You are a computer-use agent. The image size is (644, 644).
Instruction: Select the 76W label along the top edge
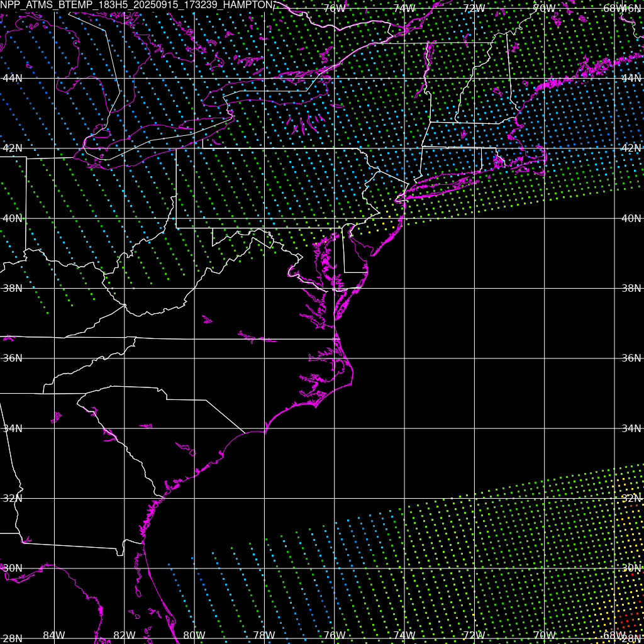click(335, 8)
